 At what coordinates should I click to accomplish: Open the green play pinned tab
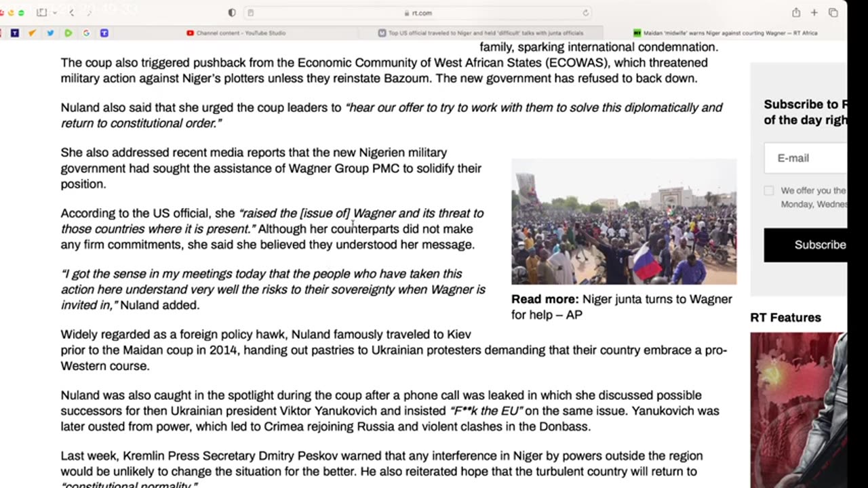pyautogui.click(x=68, y=33)
